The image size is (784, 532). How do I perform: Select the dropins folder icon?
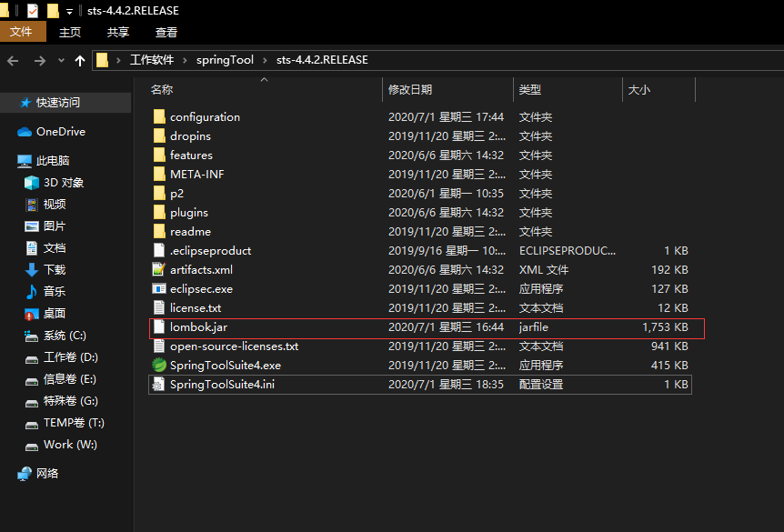click(159, 136)
